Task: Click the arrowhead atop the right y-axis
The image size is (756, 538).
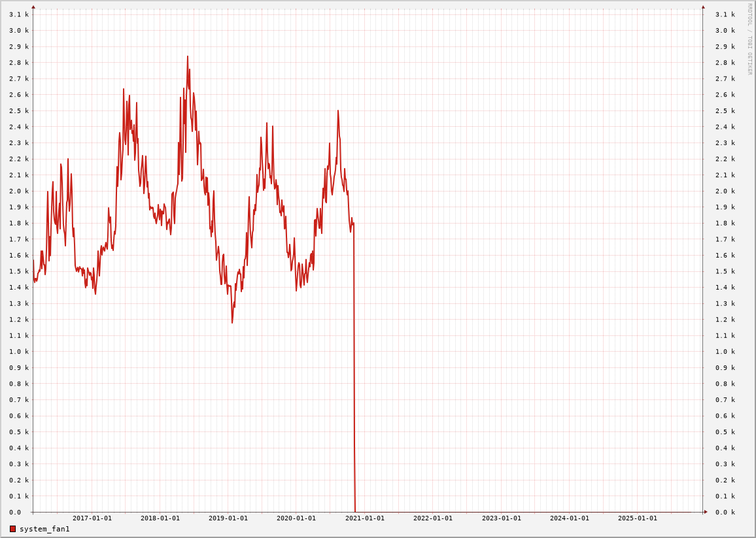Action: pyautogui.click(x=703, y=7)
